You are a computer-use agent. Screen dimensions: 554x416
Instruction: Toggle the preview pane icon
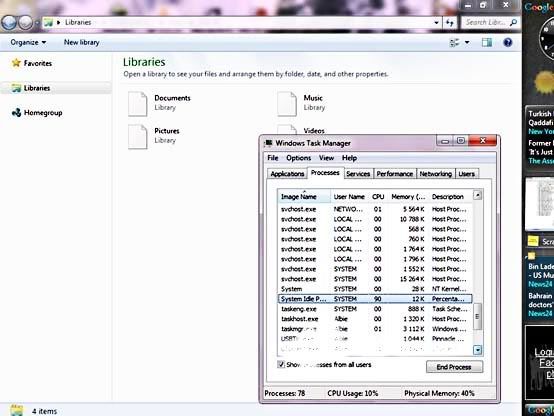pyautogui.click(x=487, y=42)
